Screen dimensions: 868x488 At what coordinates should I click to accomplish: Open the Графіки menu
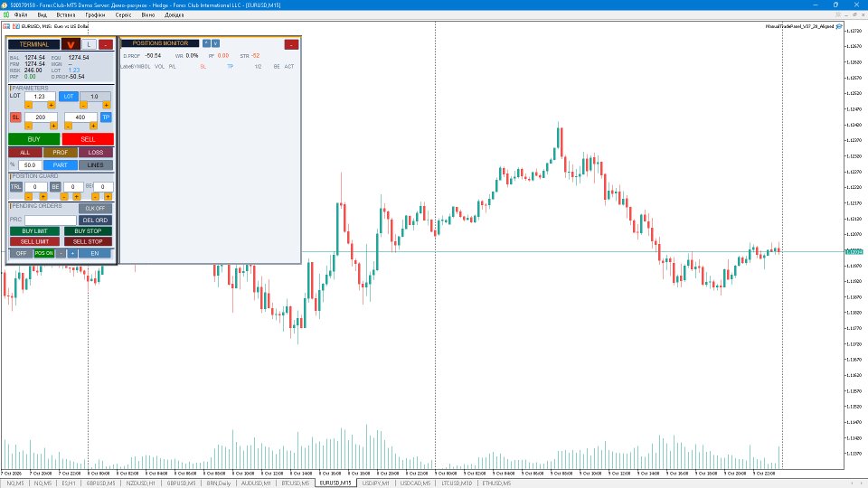pyautogui.click(x=95, y=15)
